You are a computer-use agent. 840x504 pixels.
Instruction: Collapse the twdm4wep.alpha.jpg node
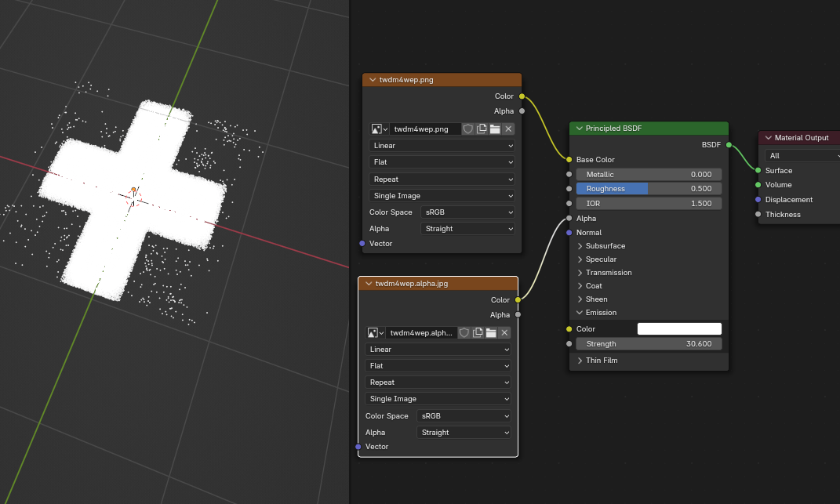tap(369, 283)
